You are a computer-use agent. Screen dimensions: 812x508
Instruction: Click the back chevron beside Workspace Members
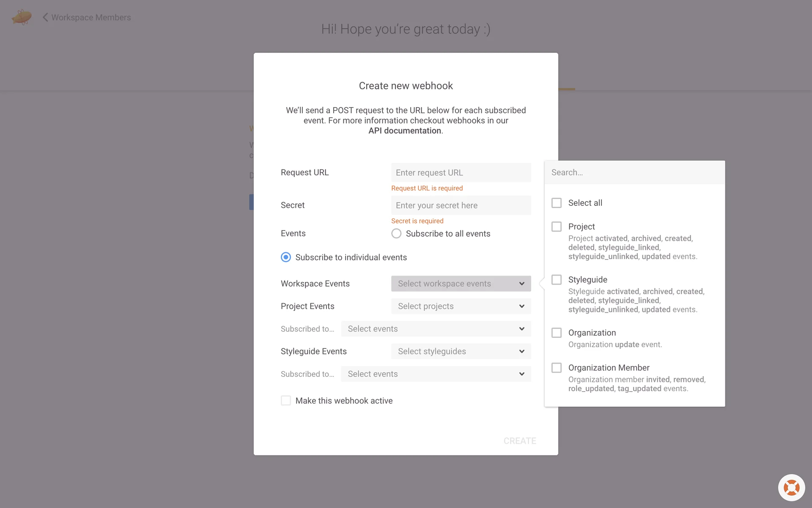click(45, 17)
